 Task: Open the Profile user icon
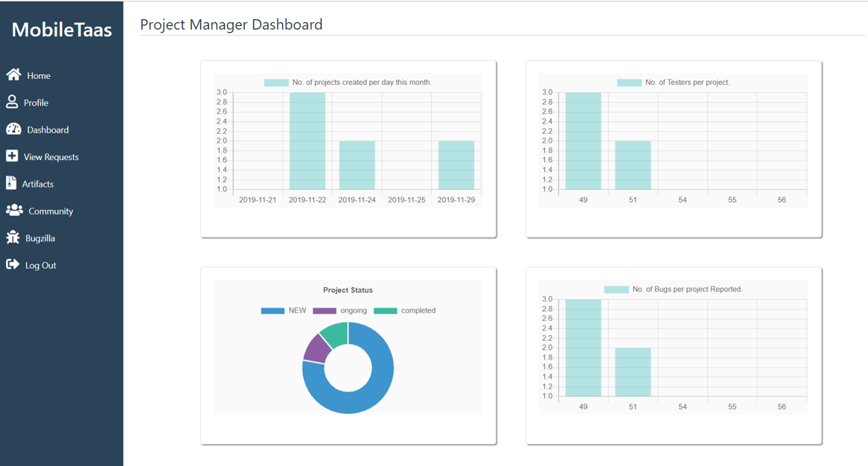(x=12, y=101)
